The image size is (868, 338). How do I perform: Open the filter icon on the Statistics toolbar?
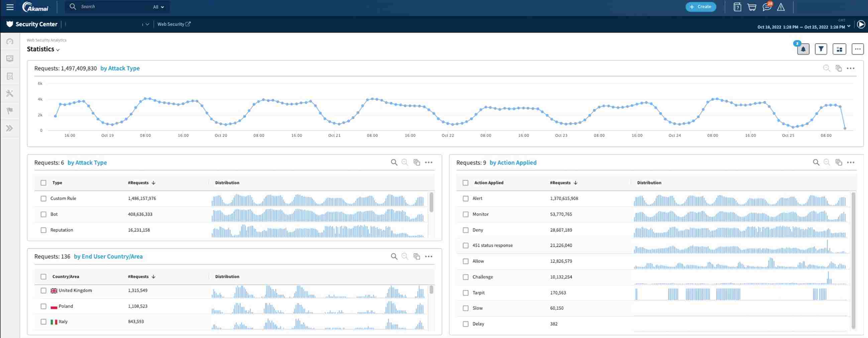821,49
